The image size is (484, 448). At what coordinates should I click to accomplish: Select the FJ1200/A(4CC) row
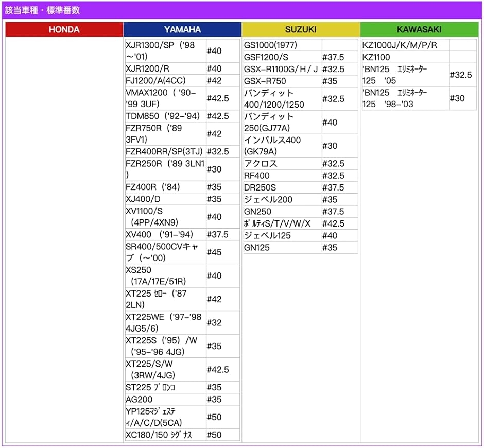[x=182, y=80]
